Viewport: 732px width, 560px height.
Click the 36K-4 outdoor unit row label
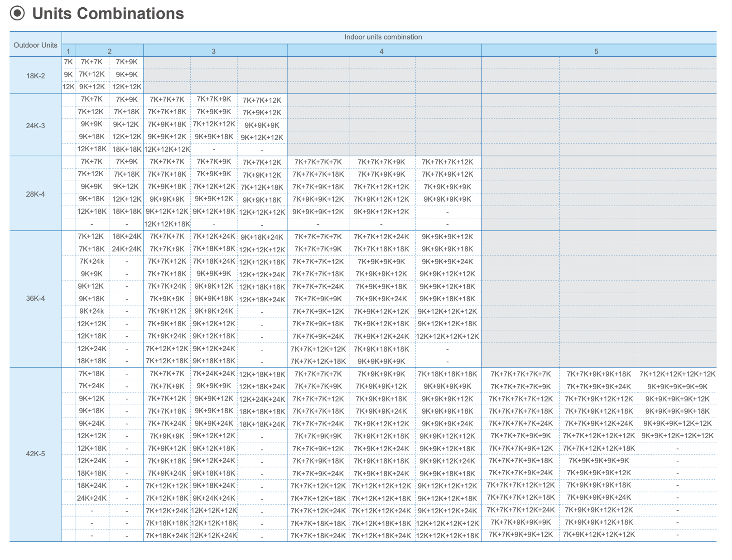[35, 298]
